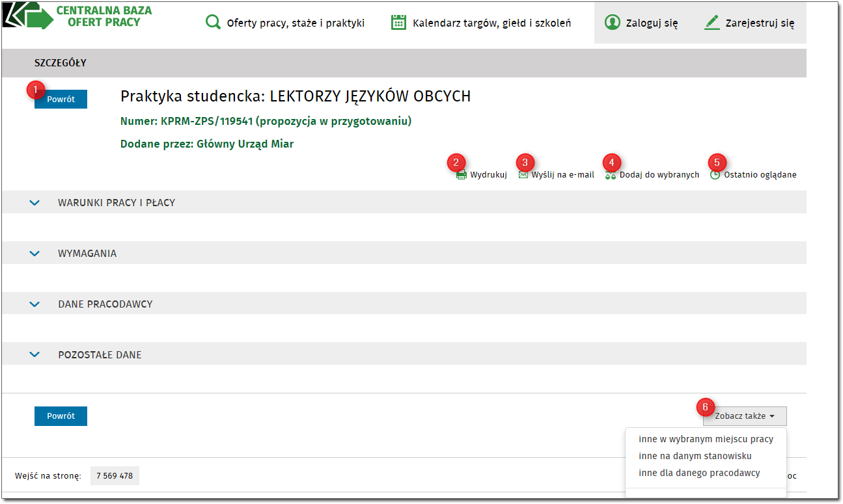This screenshot has height=504, width=843.
Task: Click the scales icon for Dodaj do wybranych
Action: tap(611, 175)
